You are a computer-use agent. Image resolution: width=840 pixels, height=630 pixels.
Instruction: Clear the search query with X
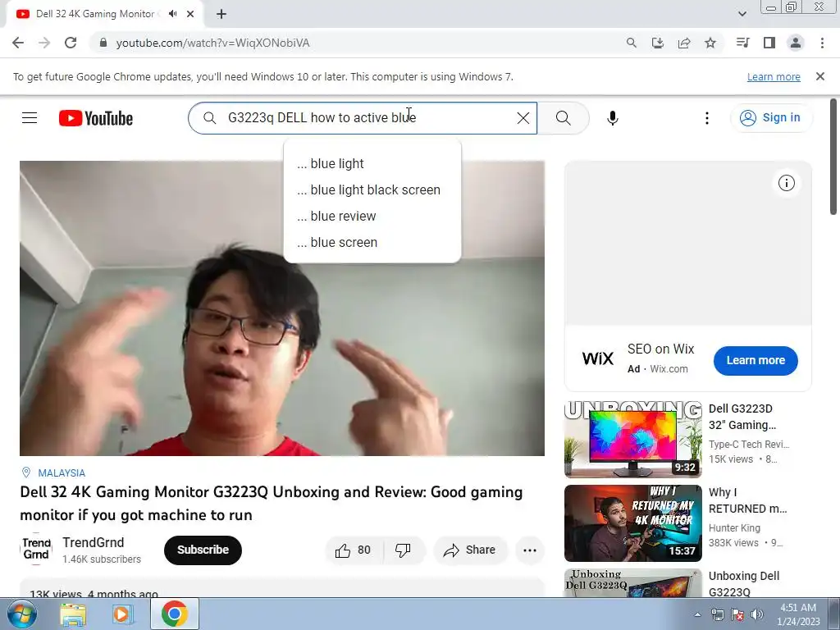coord(523,118)
